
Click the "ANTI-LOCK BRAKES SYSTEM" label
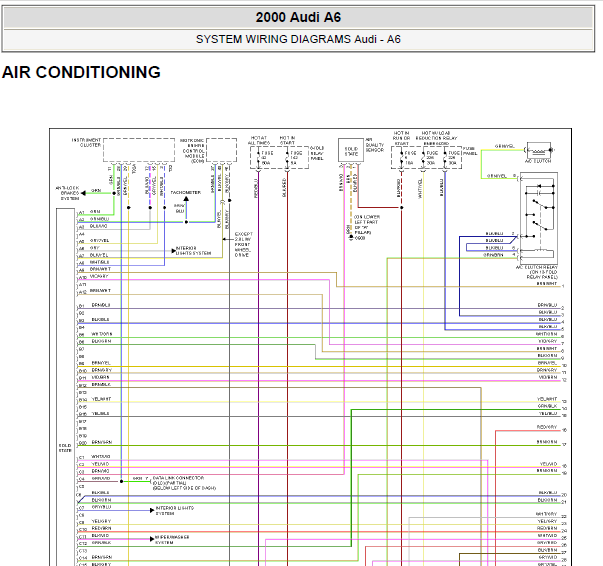coord(67,193)
